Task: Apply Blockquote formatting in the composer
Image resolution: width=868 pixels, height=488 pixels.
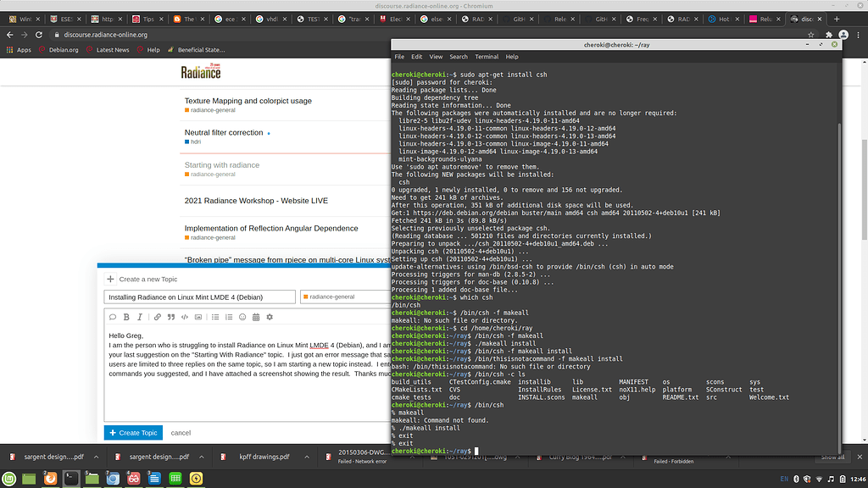Action: pyautogui.click(x=171, y=316)
